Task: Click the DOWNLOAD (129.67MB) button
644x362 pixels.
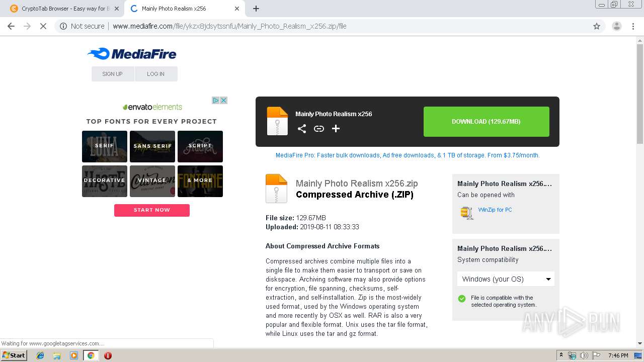Action: point(487,122)
